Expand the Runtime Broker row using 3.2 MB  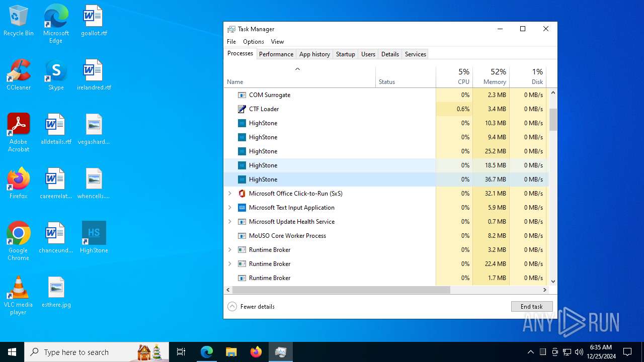pos(230,250)
